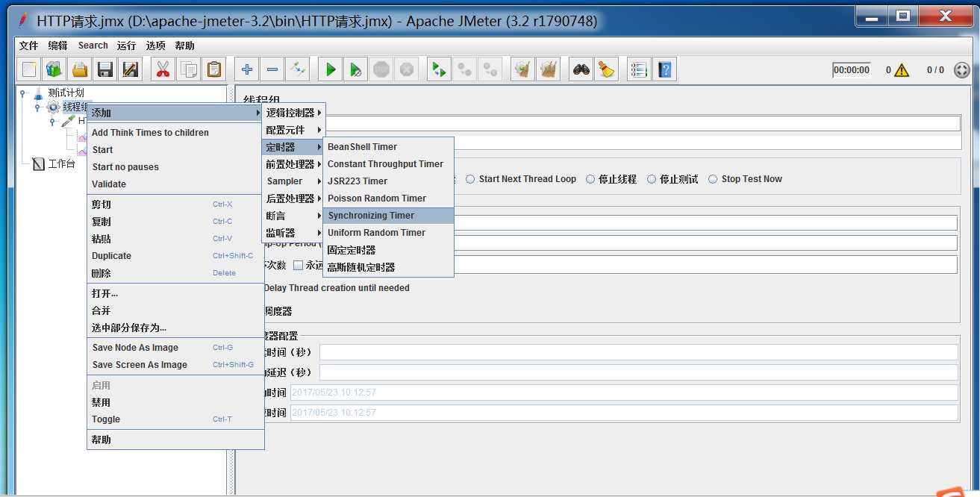Click the grayed Stop toolbar icon
This screenshot has width=980, height=497.
coord(381,70)
